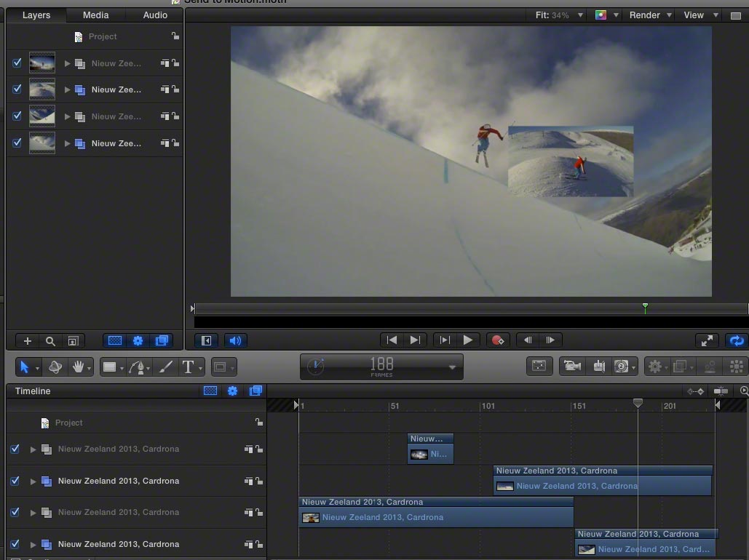Step to the next frame
This screenshot has width=749, height=560.
pos(550,340)
